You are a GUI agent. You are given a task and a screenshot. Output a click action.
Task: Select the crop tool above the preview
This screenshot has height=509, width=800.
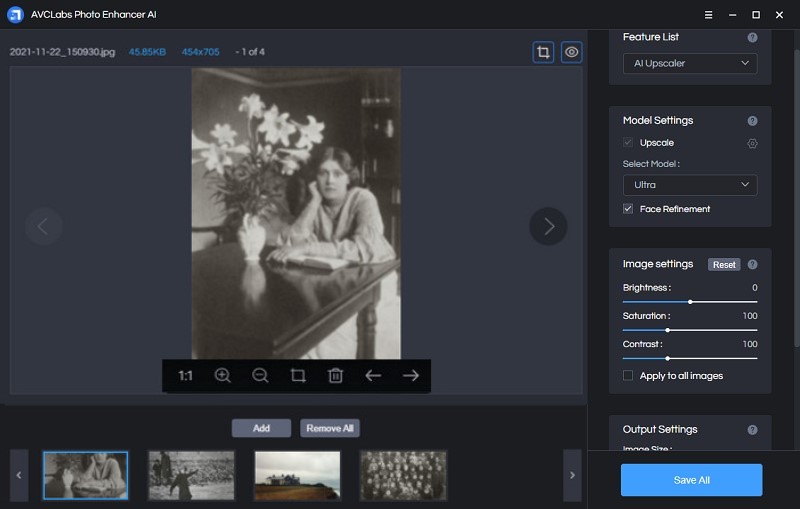[543, 52]
